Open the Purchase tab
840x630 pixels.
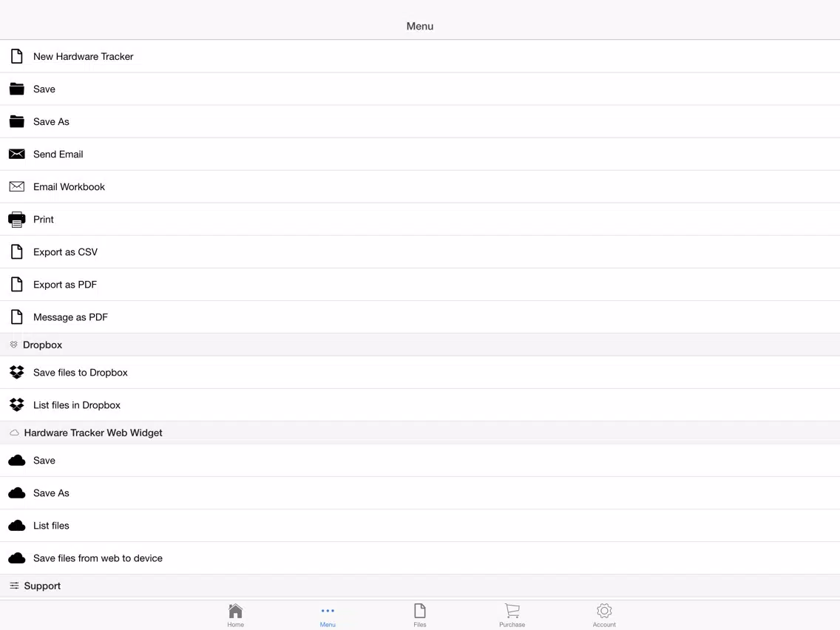point(512,615)
